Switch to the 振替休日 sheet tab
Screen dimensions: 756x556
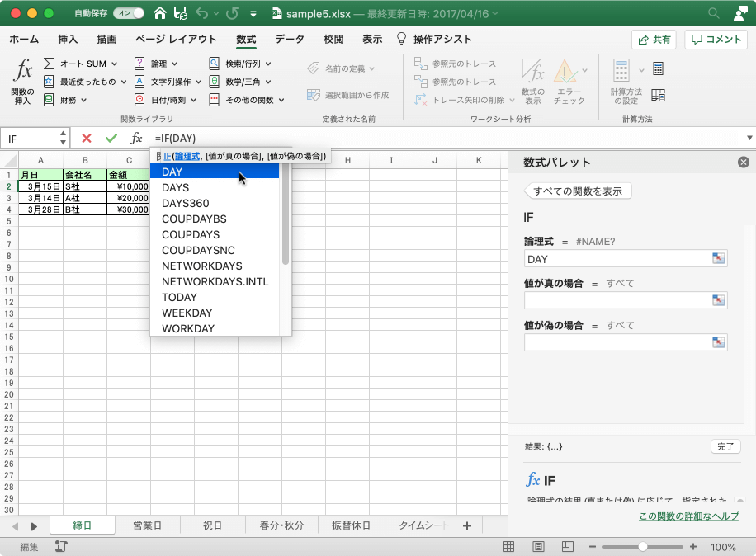click(x=351, y=525)
